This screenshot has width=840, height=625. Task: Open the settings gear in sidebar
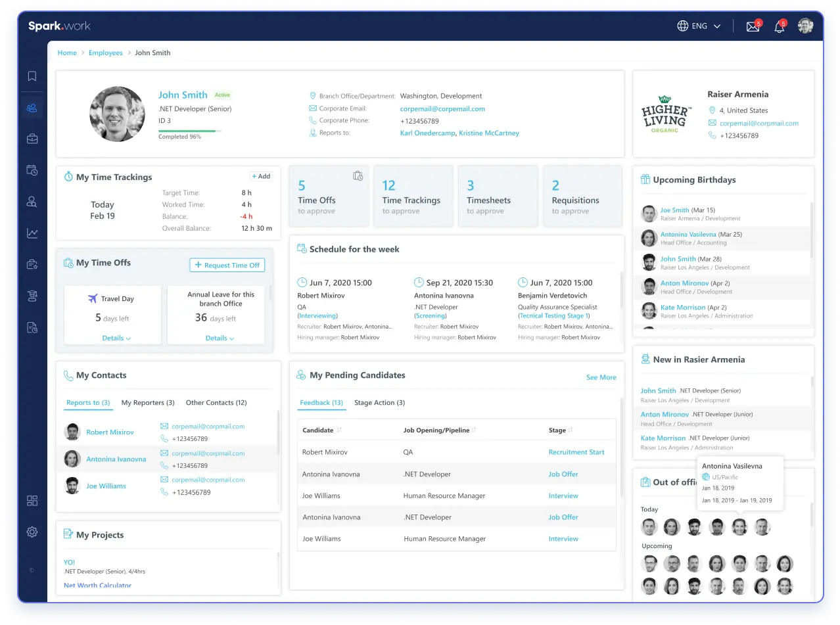click(x=32, y=532)
